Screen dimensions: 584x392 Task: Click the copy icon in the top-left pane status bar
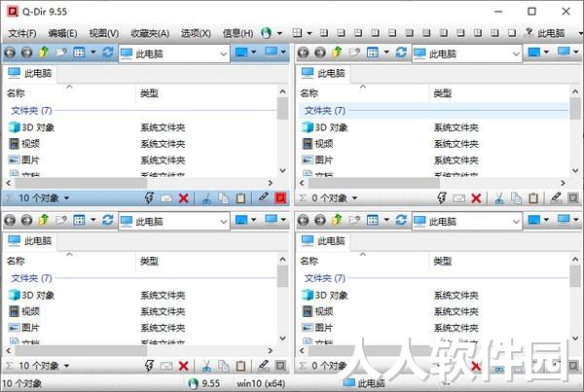[224, 198]
